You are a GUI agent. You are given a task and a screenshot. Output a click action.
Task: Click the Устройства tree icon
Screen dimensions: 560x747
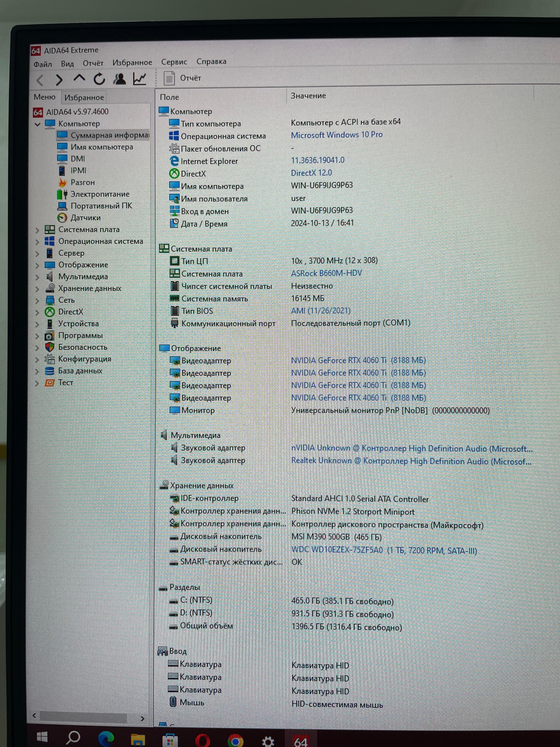click(50, 324)
